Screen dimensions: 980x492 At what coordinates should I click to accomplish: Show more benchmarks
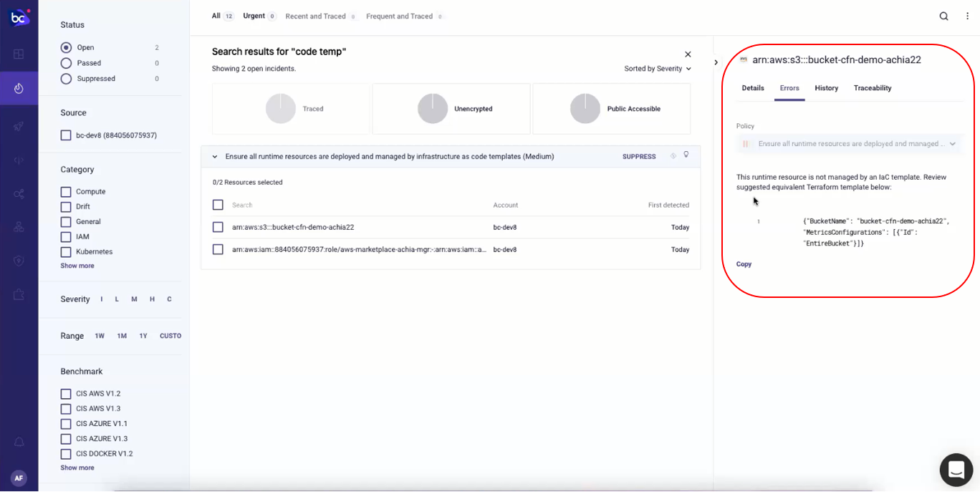coord(77,468)
